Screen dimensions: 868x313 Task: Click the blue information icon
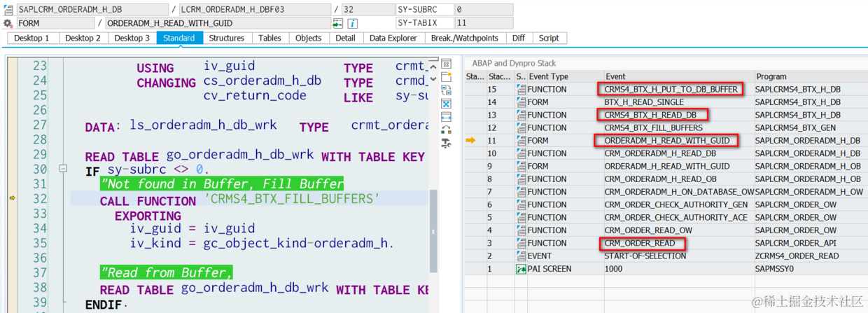[x=353, y=23]
